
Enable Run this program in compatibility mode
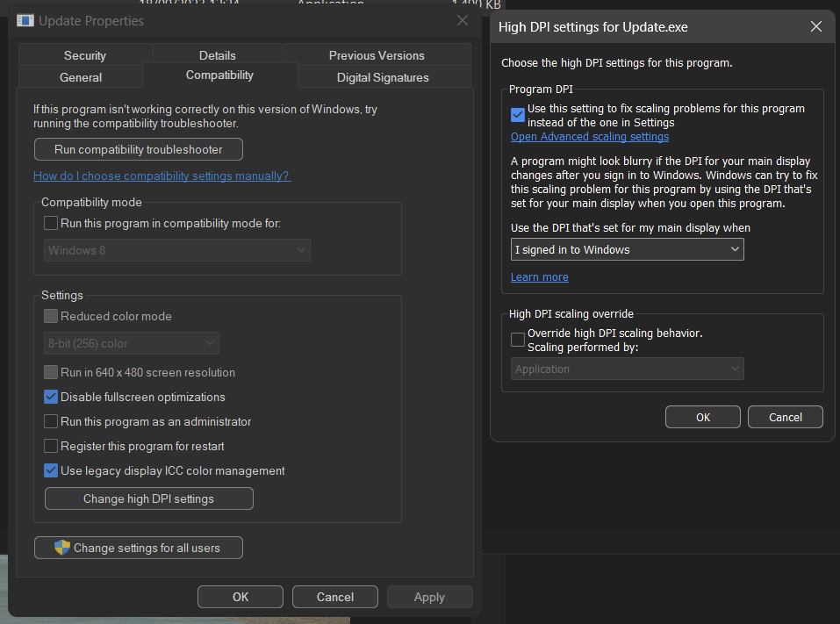pos(51,223)
